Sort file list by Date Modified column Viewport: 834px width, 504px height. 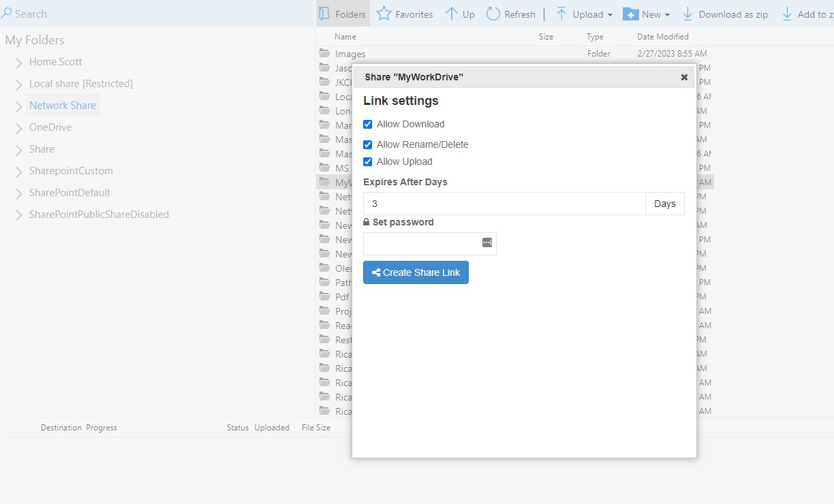tap(662, 37)
